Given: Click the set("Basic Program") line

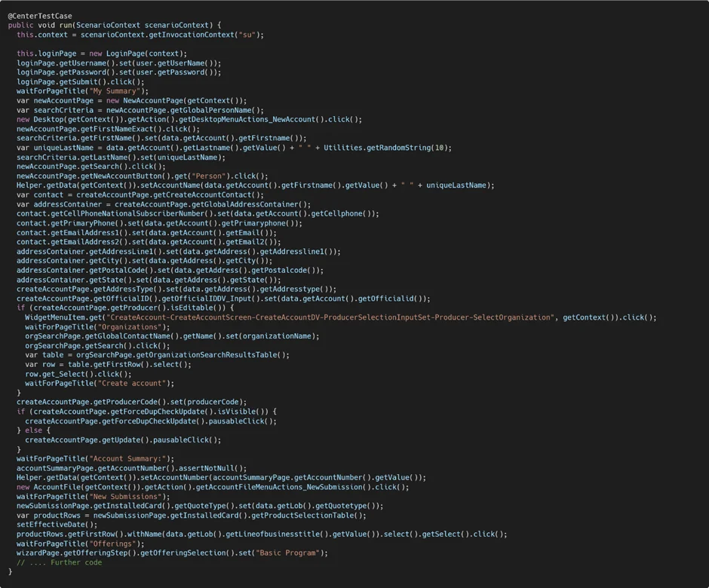Looking at the screenshot, I should click(172, 553).
